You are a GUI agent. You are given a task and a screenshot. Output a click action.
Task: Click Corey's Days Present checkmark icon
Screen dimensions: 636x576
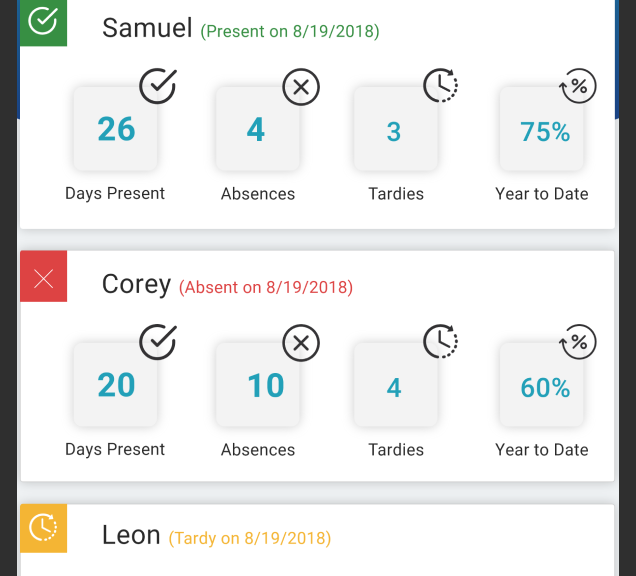point(158,342)
